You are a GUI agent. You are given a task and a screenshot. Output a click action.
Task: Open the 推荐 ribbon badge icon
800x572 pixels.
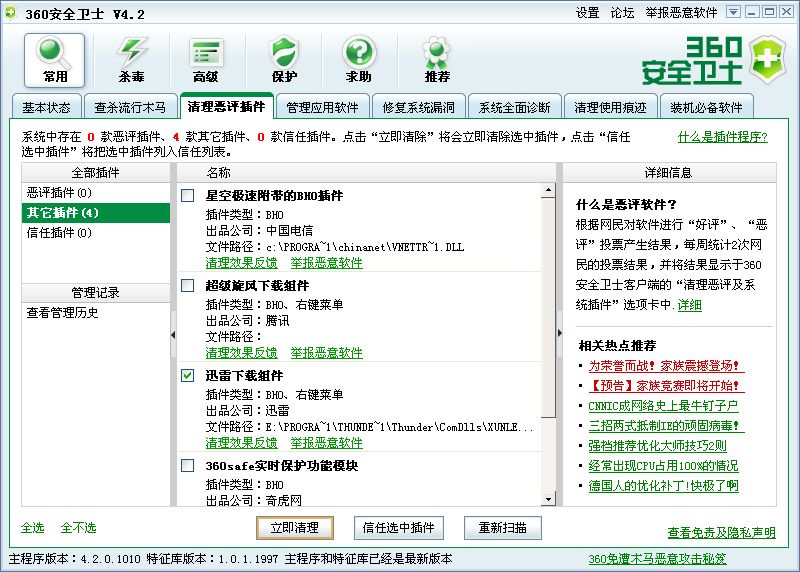click(436, 58)
